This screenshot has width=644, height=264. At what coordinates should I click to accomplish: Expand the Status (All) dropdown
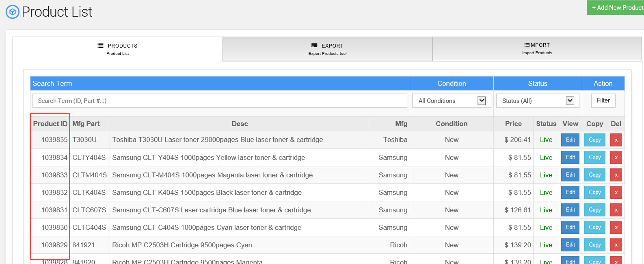[x=538, y=101]
